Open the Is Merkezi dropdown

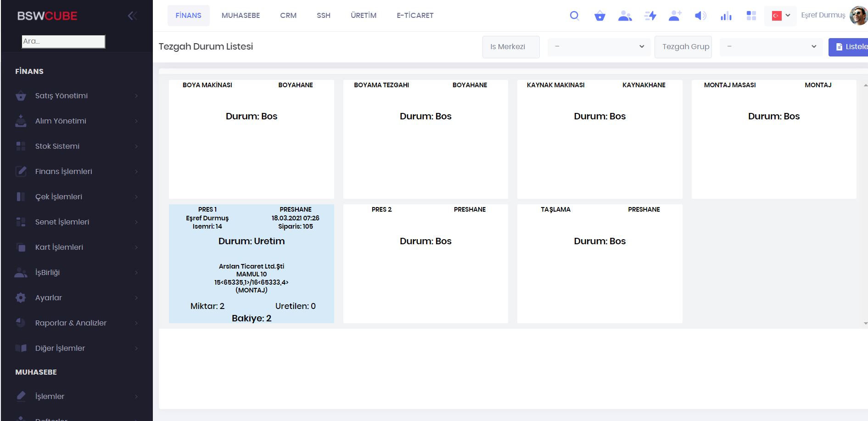tap(599, 47)
